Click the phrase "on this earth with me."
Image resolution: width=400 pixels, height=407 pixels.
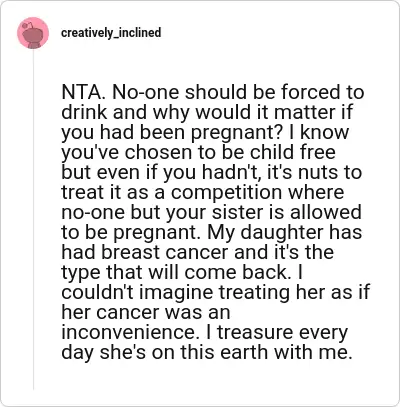click(252, 352)
